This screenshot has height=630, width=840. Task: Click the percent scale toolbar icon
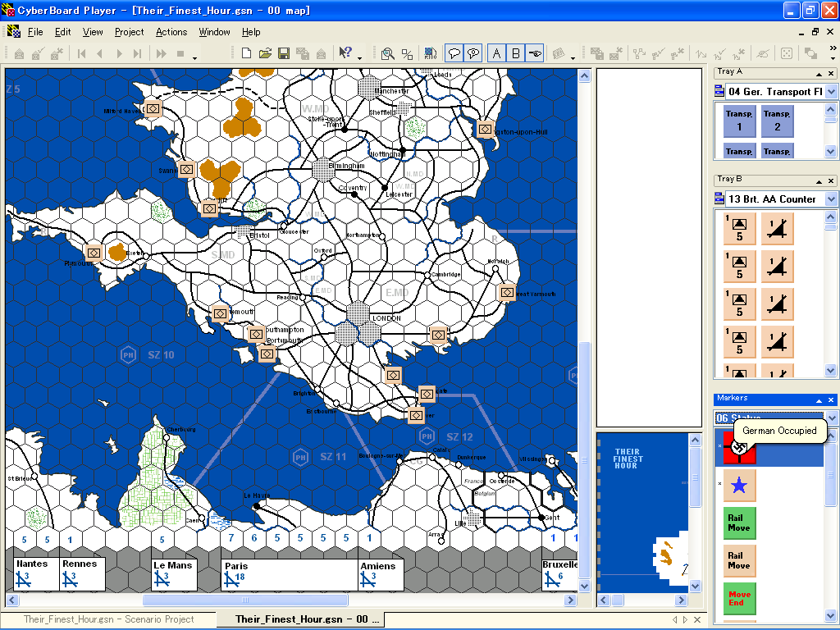(407, 53)
